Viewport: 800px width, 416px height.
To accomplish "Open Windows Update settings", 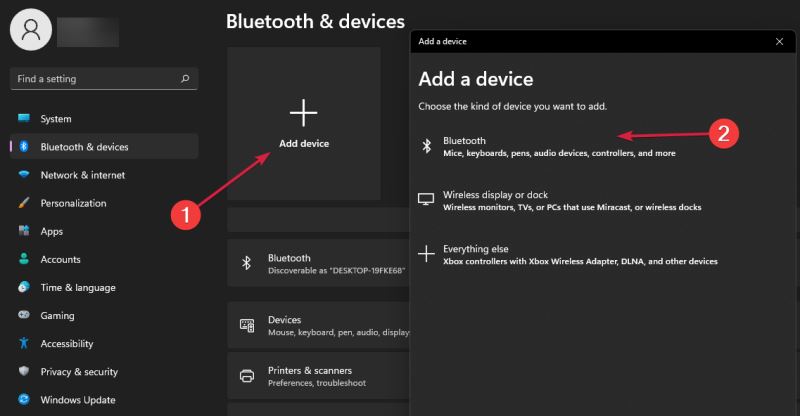I will click(x=75, y=399).
